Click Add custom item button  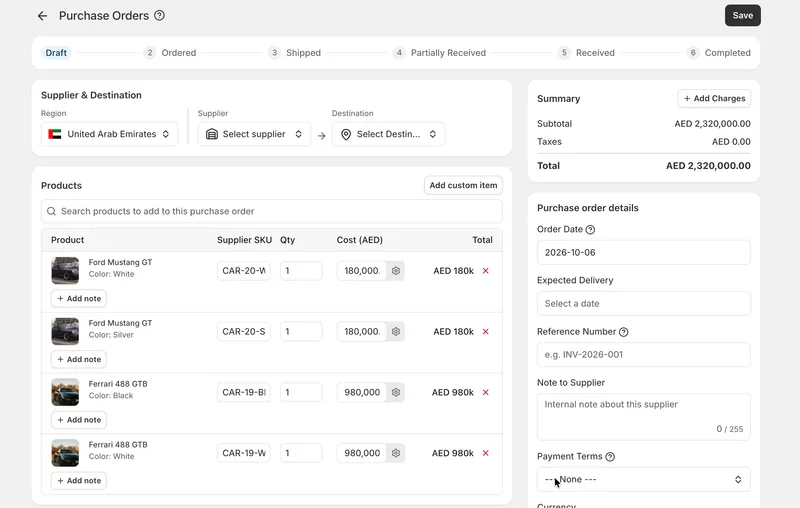[463, 185]
